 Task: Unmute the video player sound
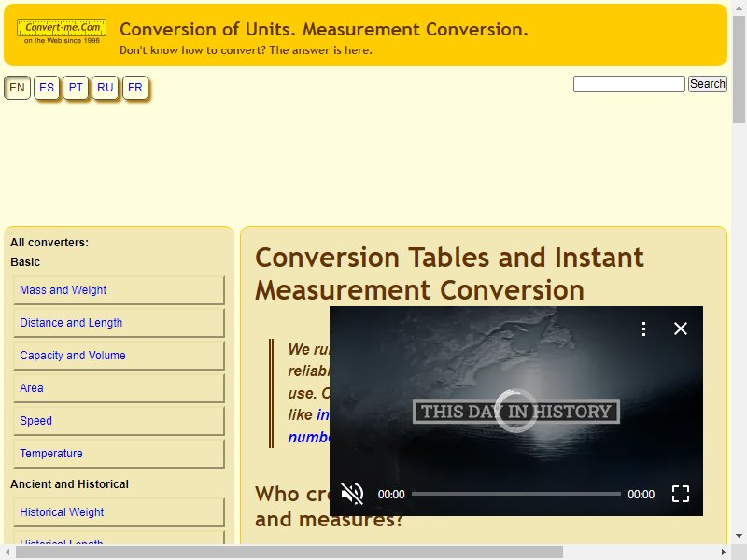click(x=353, y=494)
